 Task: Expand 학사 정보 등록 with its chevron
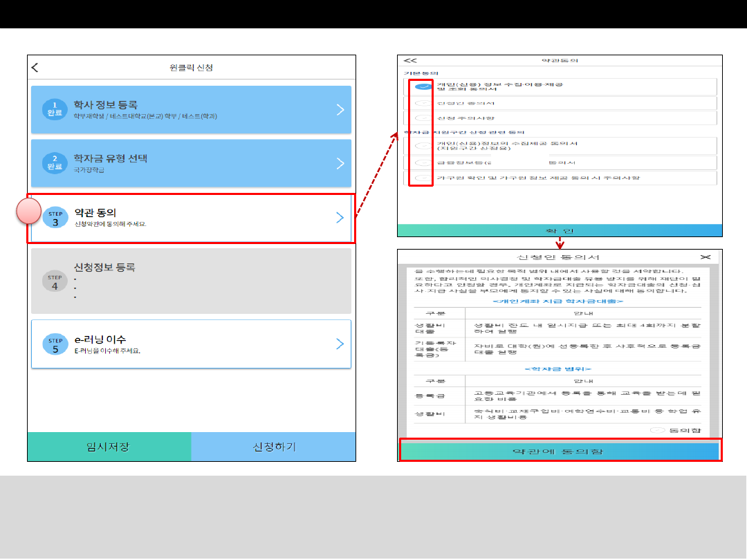pos(340,109)
